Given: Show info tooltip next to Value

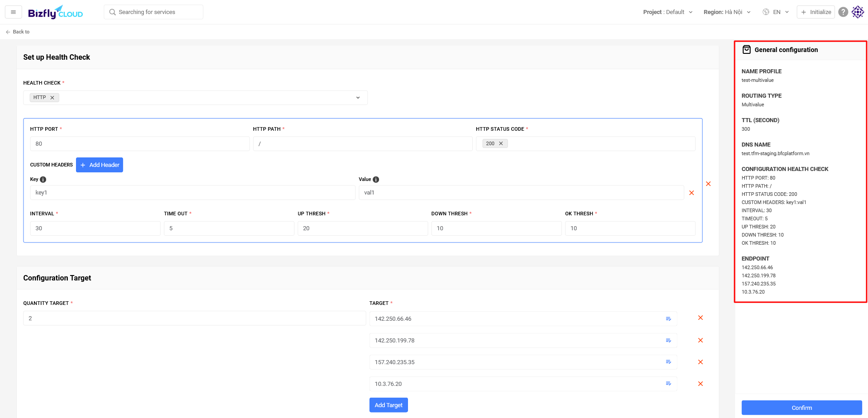Looking at the screenshot, I should click(376, 180).
